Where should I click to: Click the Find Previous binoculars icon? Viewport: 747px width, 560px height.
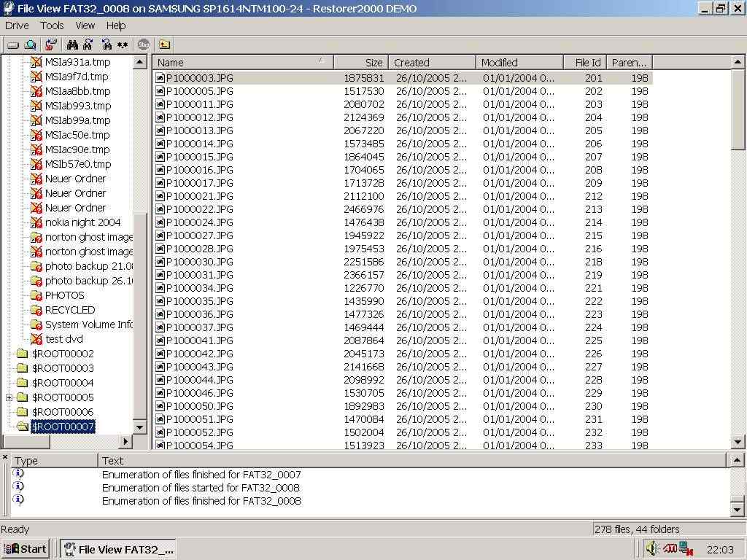(x=107, y=45)
